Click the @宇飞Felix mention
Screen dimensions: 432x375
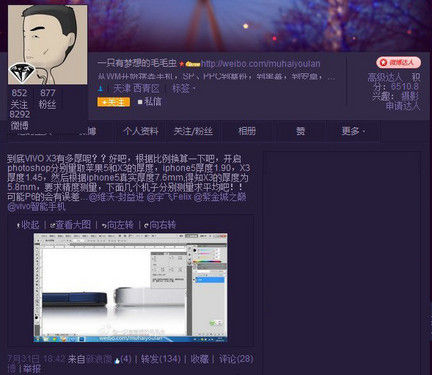coord(169,197)
